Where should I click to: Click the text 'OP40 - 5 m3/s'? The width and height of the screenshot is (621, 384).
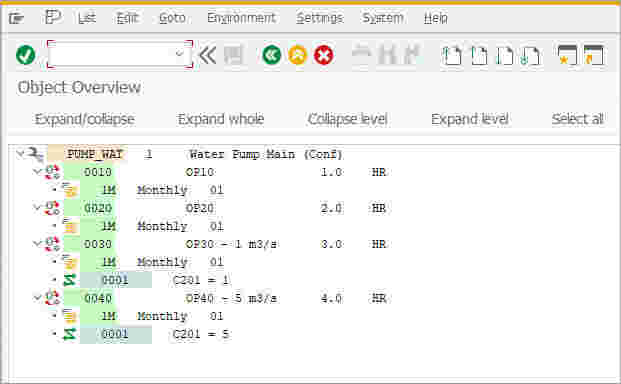coord(231,298)
